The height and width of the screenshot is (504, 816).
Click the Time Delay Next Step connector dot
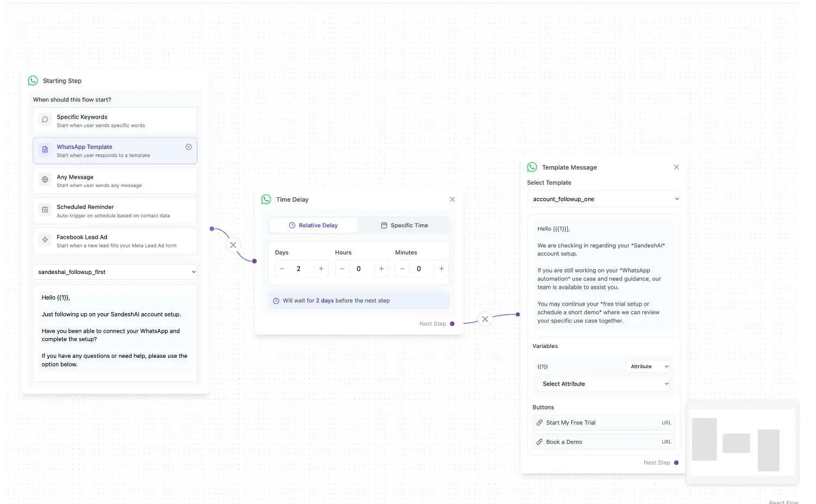pos(452,324)
